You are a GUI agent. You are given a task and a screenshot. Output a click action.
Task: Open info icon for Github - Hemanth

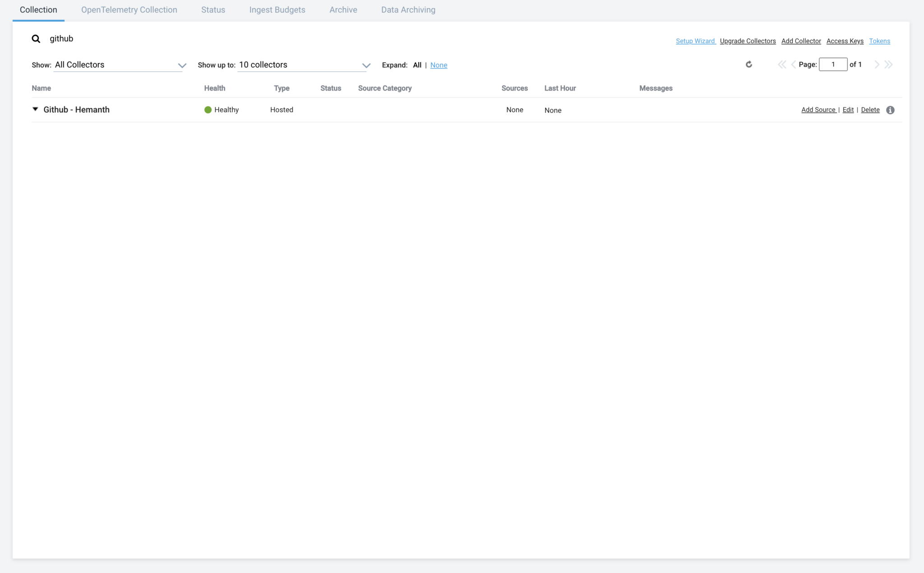click(890, 110)
